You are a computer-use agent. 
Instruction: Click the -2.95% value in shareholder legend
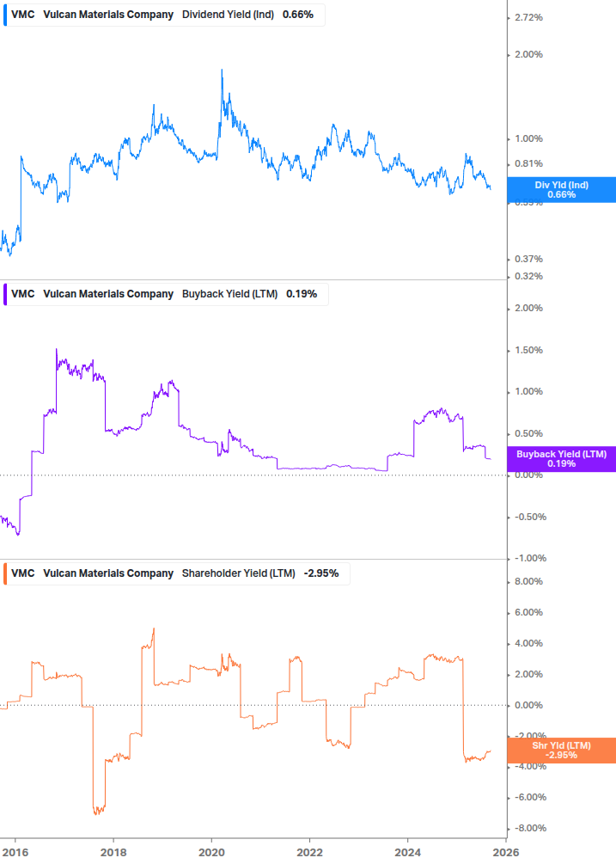321,573
